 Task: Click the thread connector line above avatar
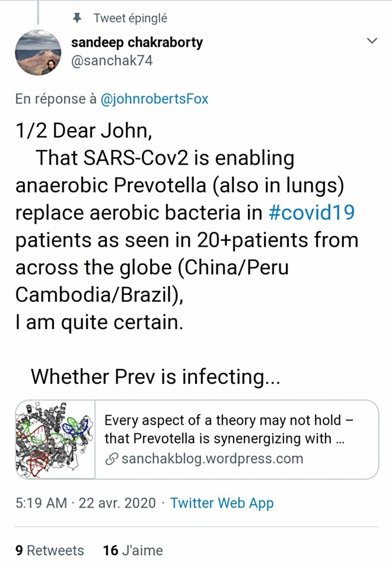point(38,12)
